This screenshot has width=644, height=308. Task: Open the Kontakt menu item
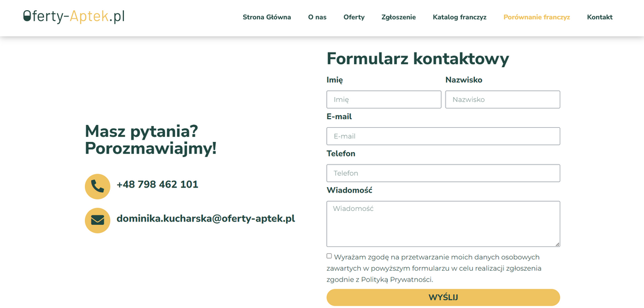pos(599,17)
